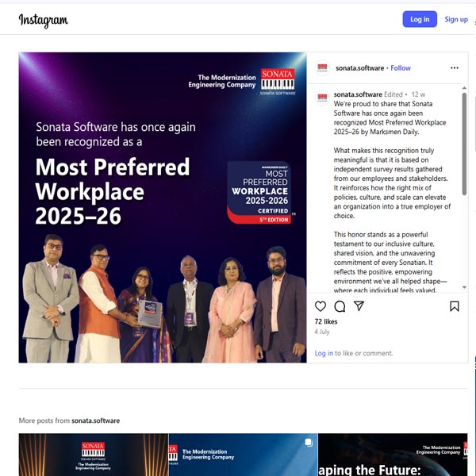Open the Shaping the Future post thumbnail
Image resolution: width=476 pixels, height=476 pixels.
pos(393,455)
